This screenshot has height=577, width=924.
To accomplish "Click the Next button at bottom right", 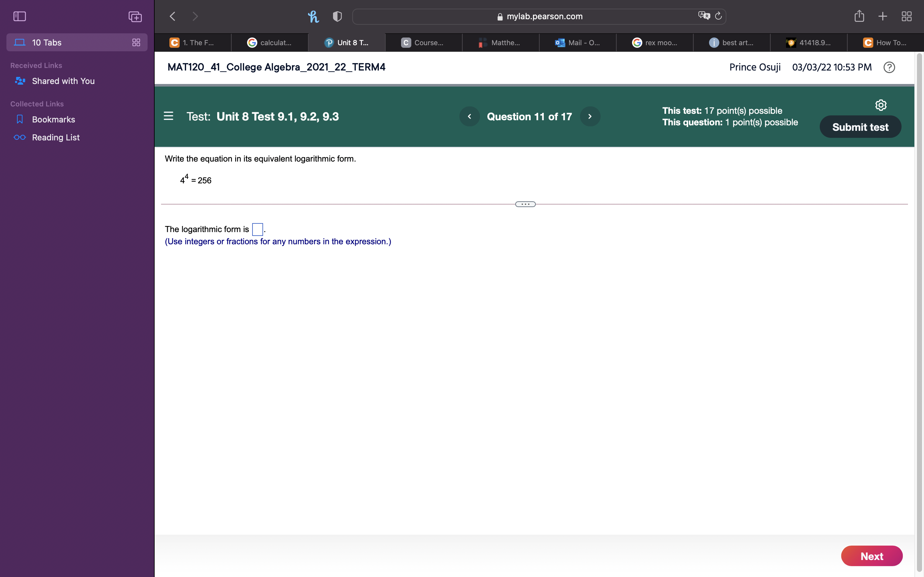I will (x=872, y=556).
